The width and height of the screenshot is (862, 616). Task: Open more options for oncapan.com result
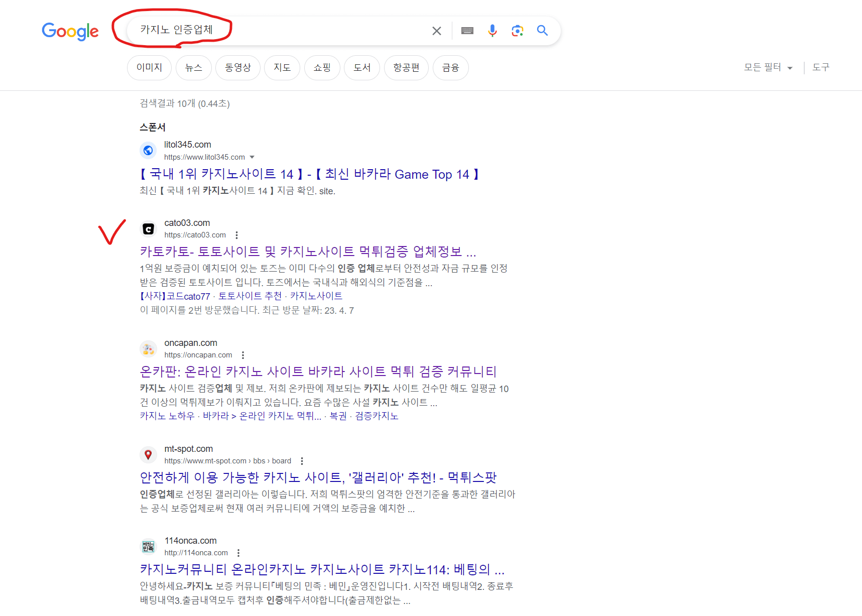[x=243, y=355]
